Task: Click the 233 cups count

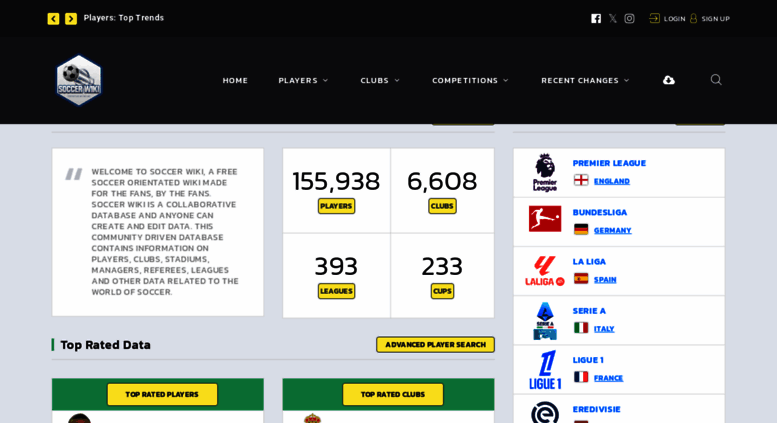Action: [x=442, y=266]
